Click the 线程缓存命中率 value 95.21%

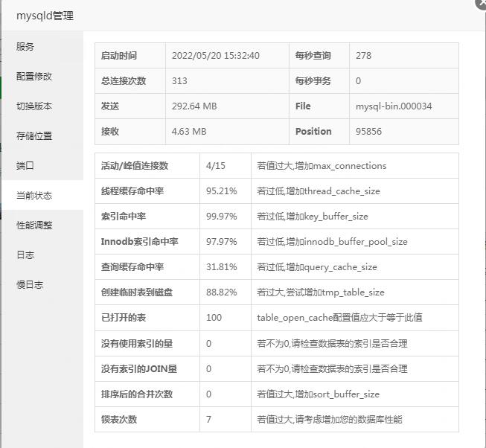click(221, 191)
